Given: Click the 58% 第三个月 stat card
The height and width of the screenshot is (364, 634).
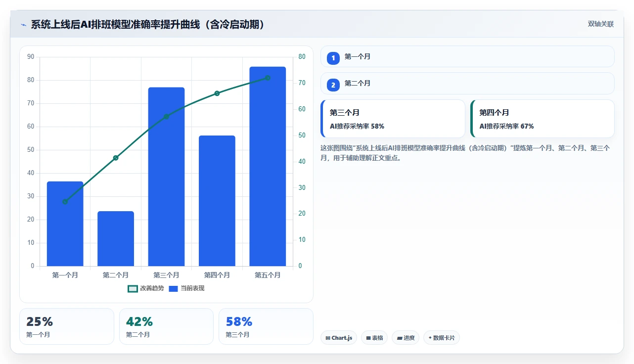Looking at the screenshot, I should (266, 326).
